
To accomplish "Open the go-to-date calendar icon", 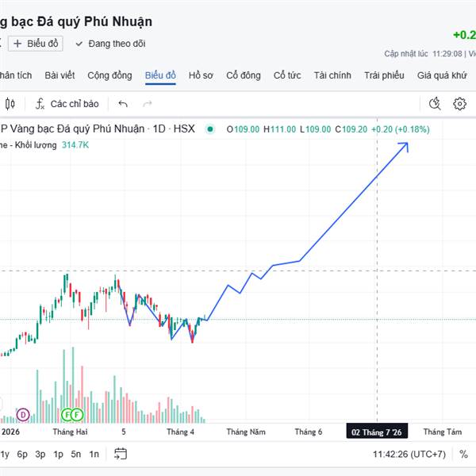I will tap(121, 454).
